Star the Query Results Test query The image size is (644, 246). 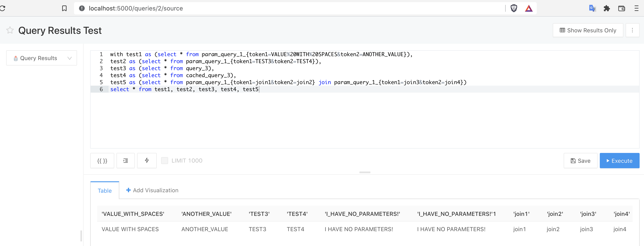pos(10,30)
